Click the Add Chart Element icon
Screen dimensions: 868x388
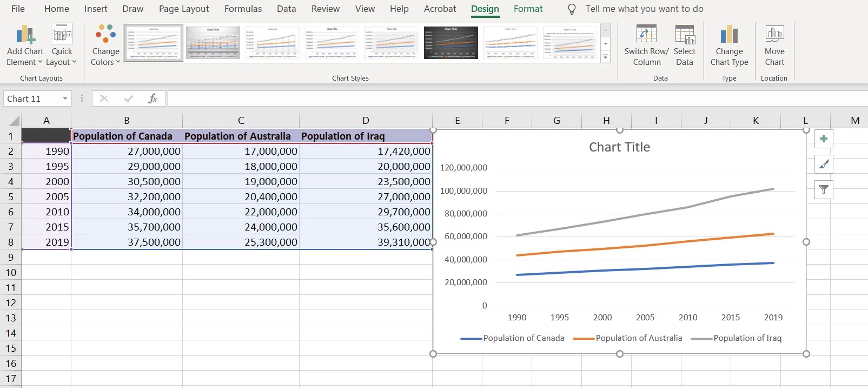click(25, 35)
